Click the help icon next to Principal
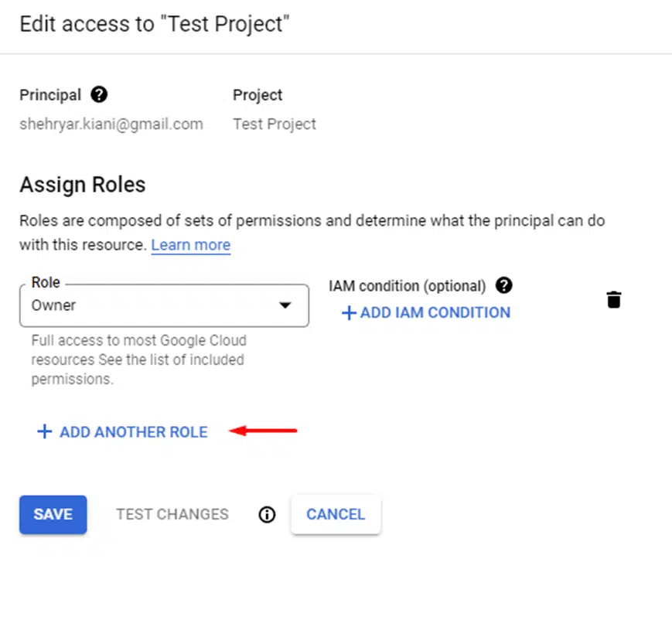672x627 pixels. click(x=99, y=94)
